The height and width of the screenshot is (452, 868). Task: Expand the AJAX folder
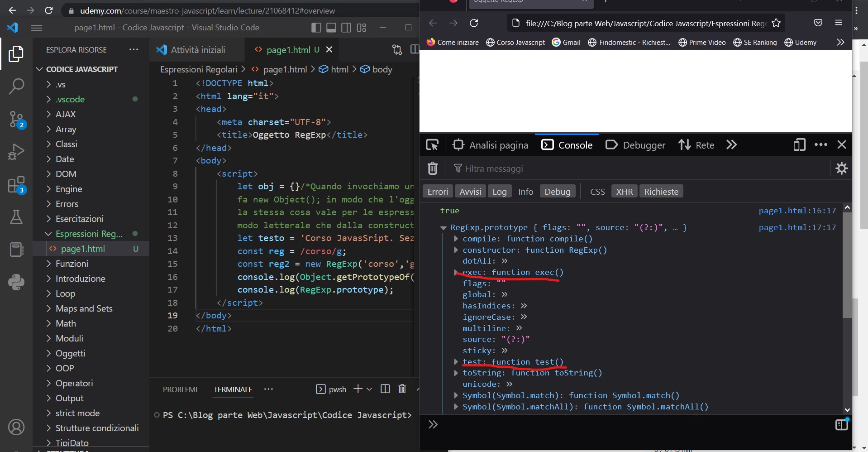(66, 114)
